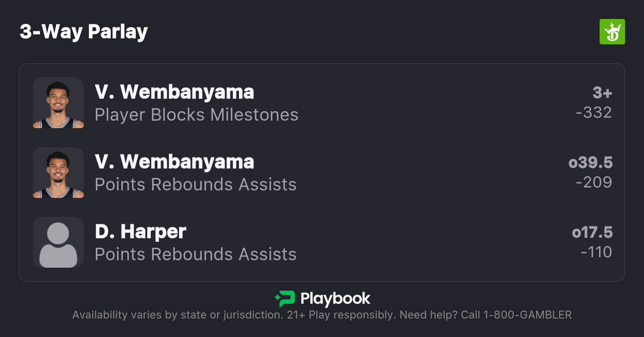Select the D. Harper player name
Image resolution: width=644 pixels, height=337 pixels.
pyautogui.click(x=140, y=232)
